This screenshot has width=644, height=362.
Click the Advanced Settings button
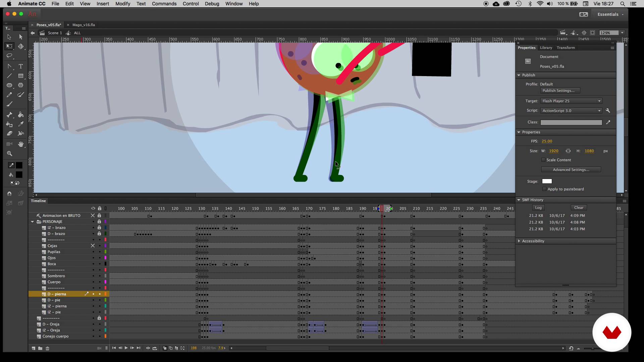pyautogui.click(x=571, y=170)
